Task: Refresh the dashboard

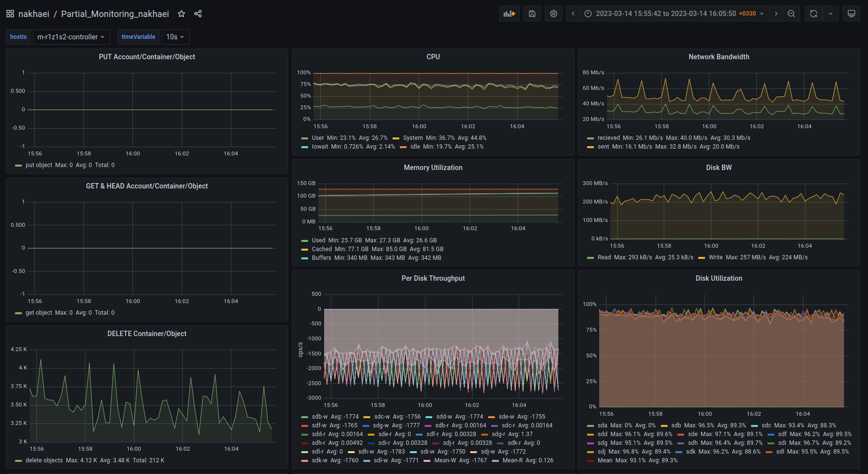Action: coord(814,14)
